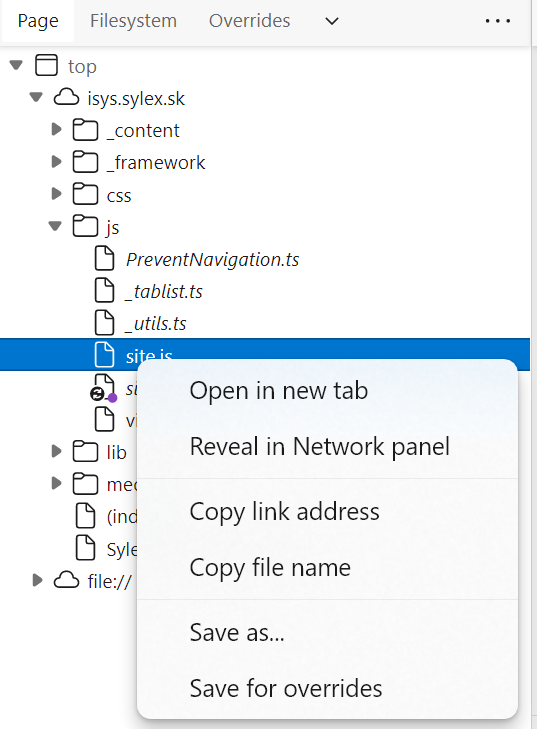Select the file:// tree label
This screenshot has height=729, width=537.
[x=109, y=582]
